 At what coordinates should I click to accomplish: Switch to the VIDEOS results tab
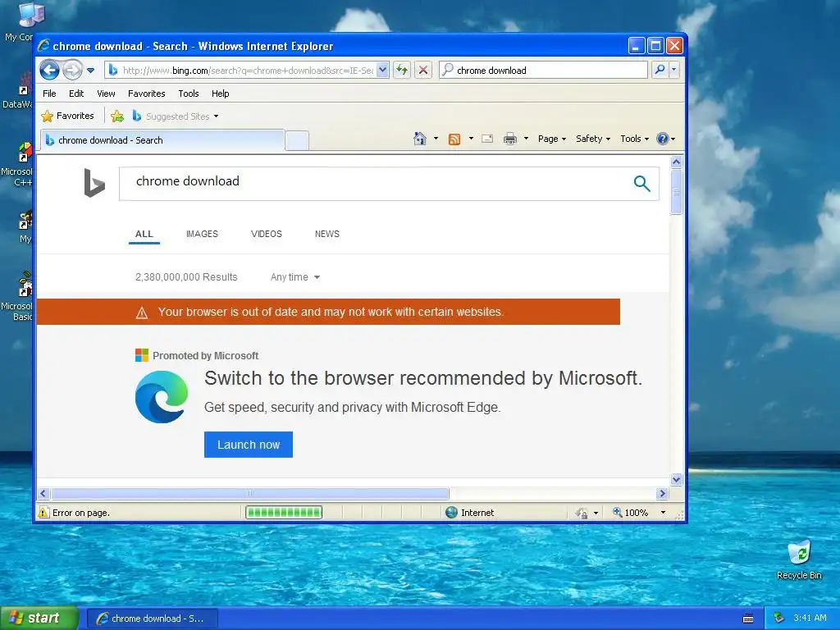click(267, 234)
